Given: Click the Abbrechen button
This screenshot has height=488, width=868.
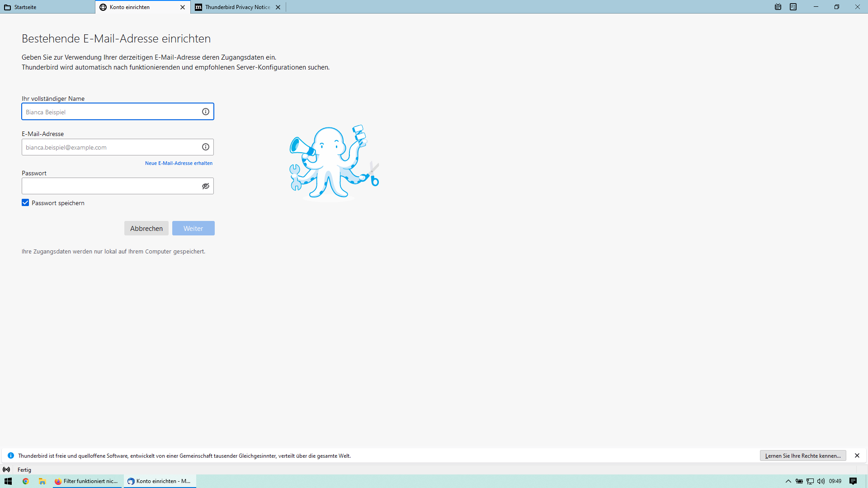Looking at the screenshot, I should pyautogui.click(x=146, y=228).
